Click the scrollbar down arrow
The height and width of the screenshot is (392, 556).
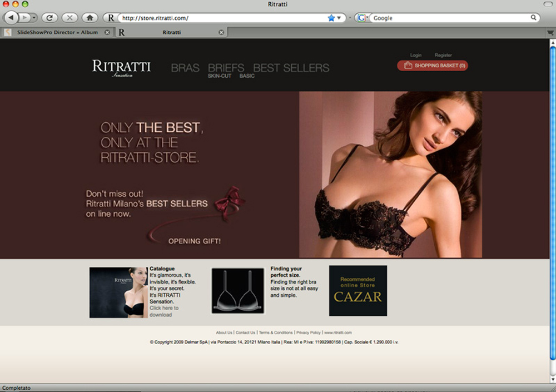[x=553, y=380]
